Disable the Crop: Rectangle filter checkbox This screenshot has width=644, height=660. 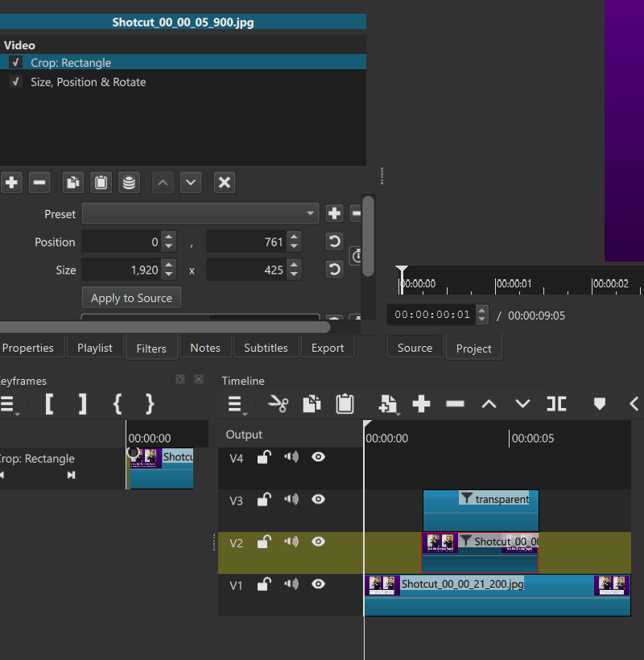click(15, 63)
